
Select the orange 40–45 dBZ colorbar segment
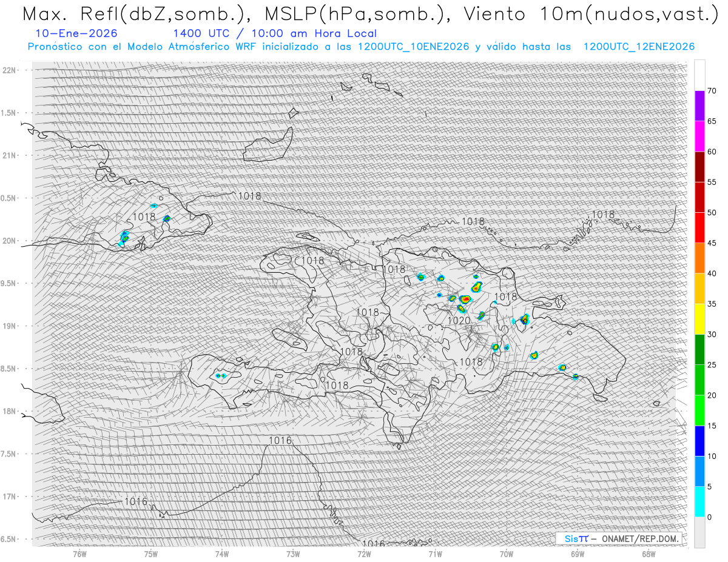[x=699, y=258]
